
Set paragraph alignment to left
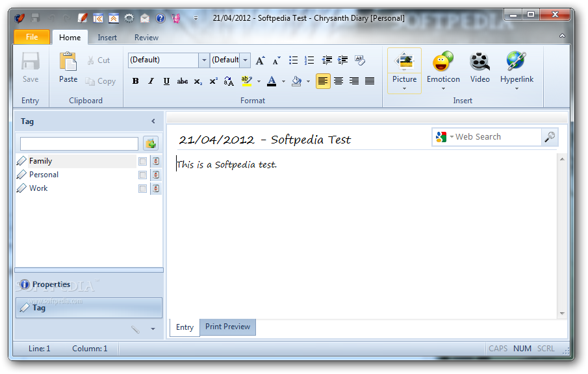point(323,81)
